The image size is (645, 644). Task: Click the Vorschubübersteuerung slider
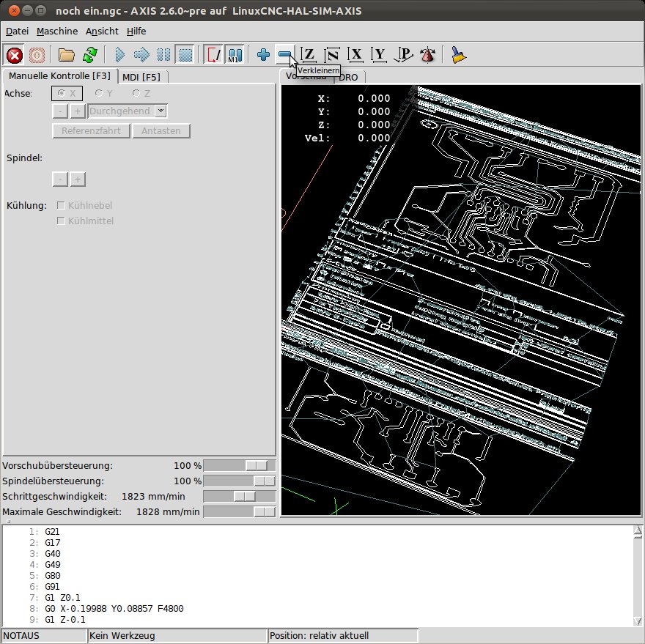click(239, 466)
